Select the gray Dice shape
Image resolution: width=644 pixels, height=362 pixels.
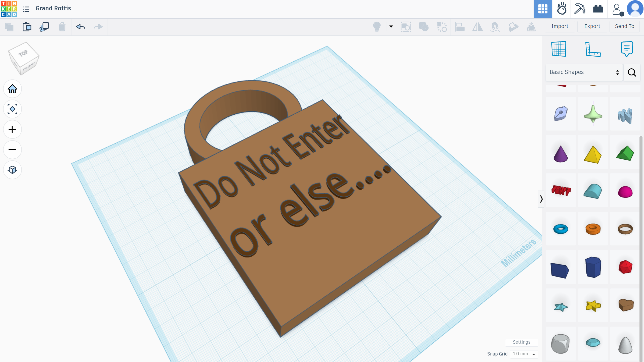click(561, 344)
